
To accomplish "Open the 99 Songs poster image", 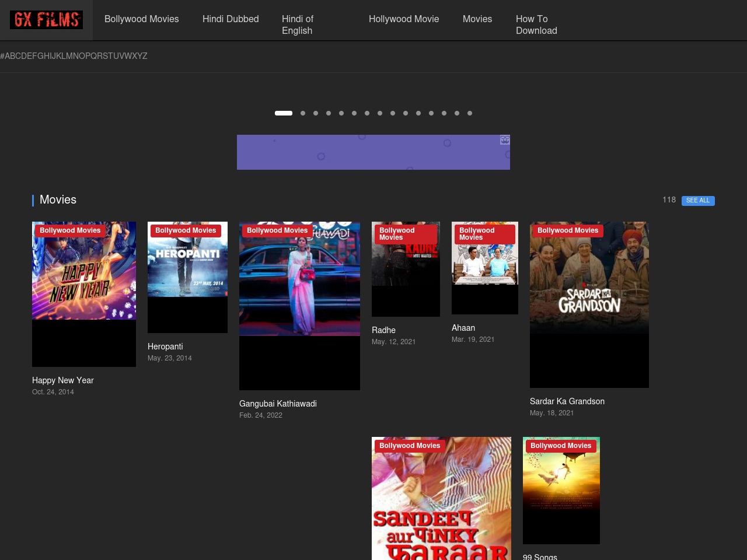I will (x=561, y=491).
